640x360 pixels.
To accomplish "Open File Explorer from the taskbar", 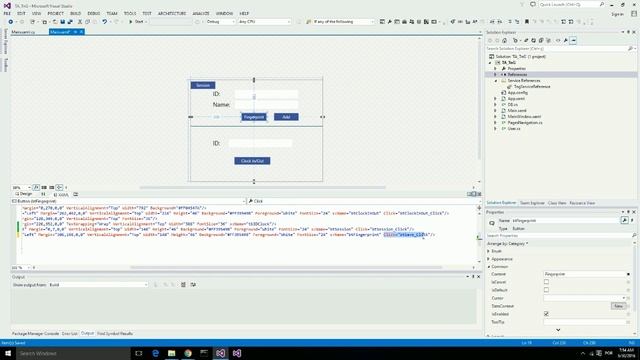I will (x=171, y=353).
